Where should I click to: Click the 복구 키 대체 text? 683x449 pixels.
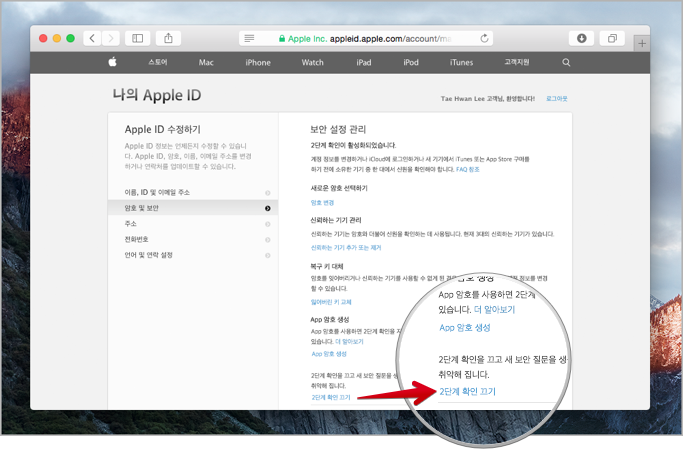(x=327, y=267)
